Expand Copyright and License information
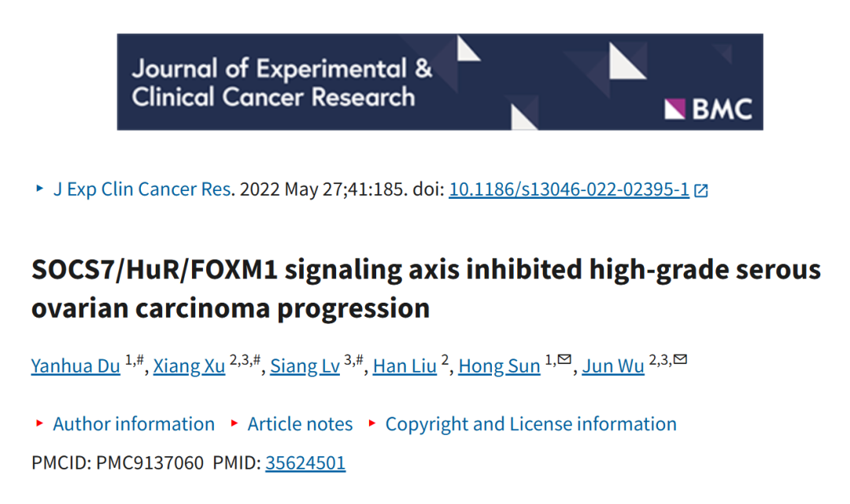The height and width of the screenshot is (504, 850). (530, 424)
